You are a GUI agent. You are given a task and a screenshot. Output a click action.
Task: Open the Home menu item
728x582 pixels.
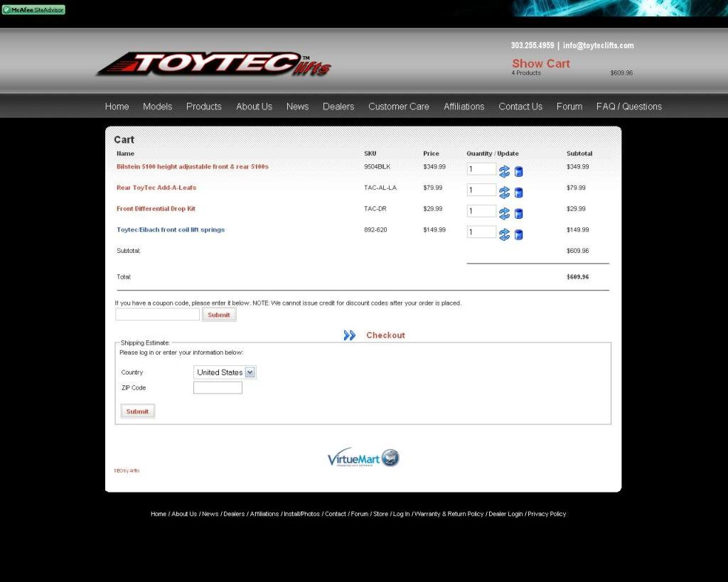[117, 107]
